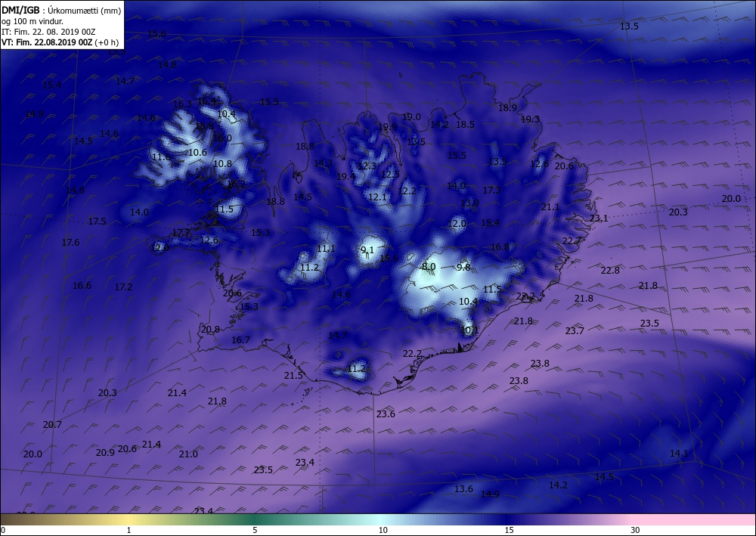The width and height of the screenshot is (756, 536).
Task: Click the '1' label on the colour scale
Action: (x=129, y=530)
